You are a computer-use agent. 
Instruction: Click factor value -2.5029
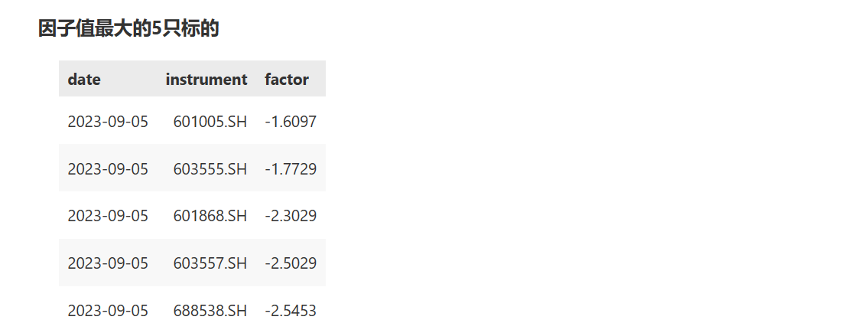(291, 263)
